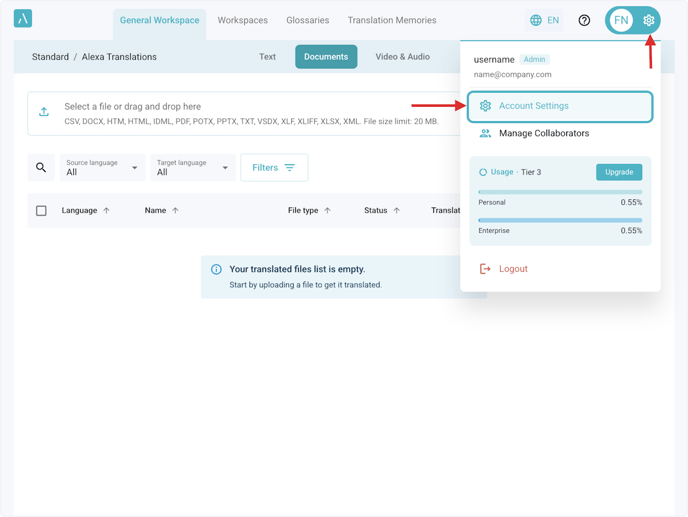688x517 pixels.
Task: Toggle the select-all checkbox in table header
Action: click(41, 211)
